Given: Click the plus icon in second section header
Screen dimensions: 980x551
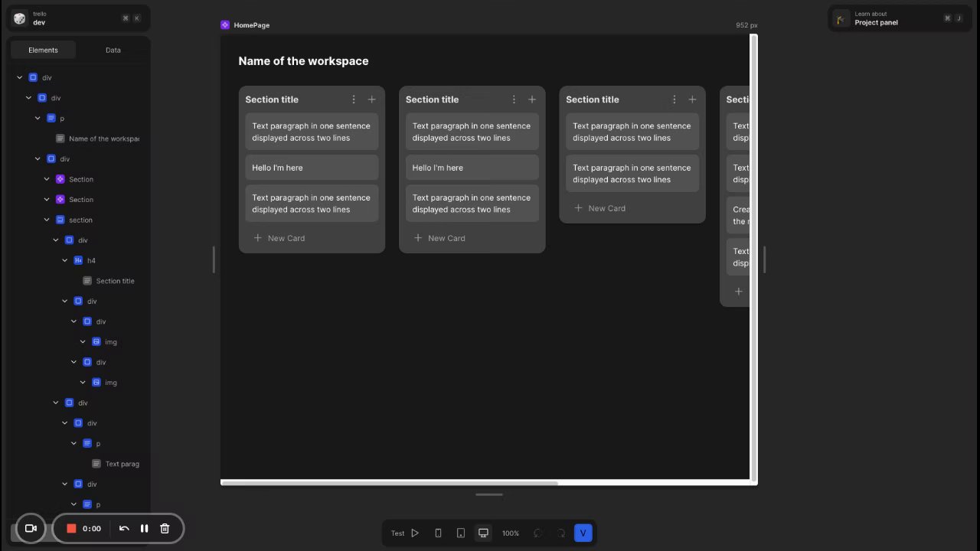Looking at the screenshot, I should point(532,99).
